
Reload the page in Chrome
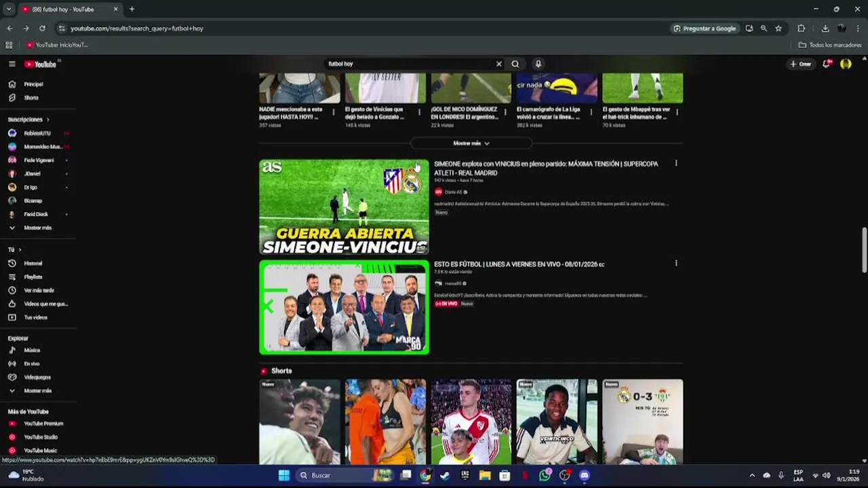(42, 28)
